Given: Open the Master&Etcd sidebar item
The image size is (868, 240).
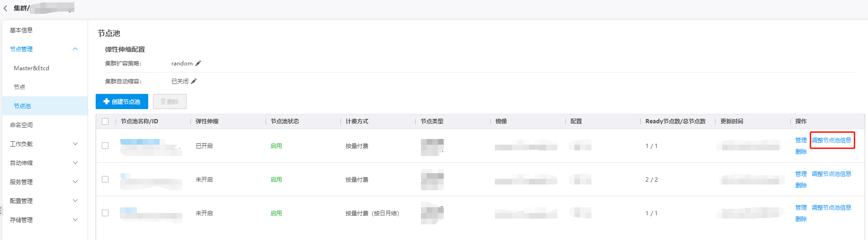Looking at the screenshot, I should (x=31, y=68).
